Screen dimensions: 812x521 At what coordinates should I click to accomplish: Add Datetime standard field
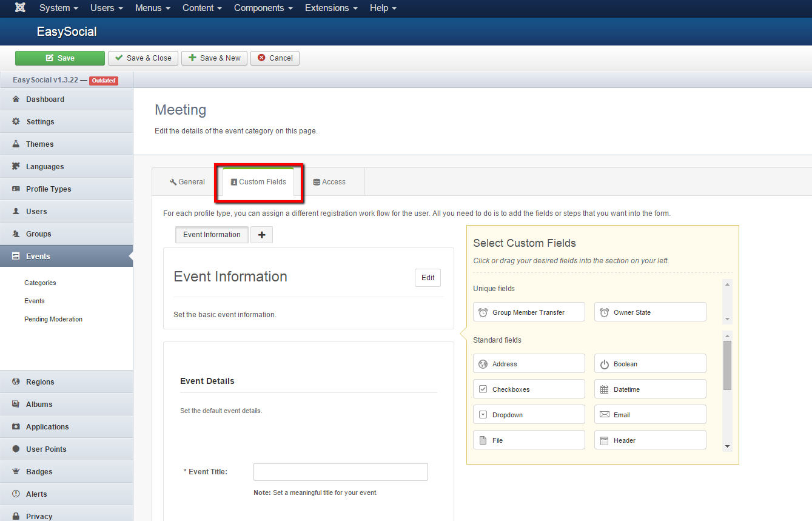(x=650, y=389)
